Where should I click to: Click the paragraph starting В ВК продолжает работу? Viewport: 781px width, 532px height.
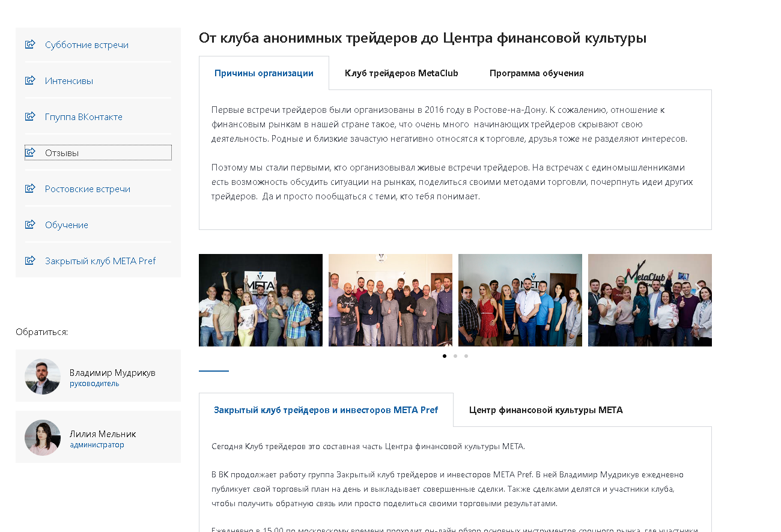pyautogui.click(x=448, y=489)
